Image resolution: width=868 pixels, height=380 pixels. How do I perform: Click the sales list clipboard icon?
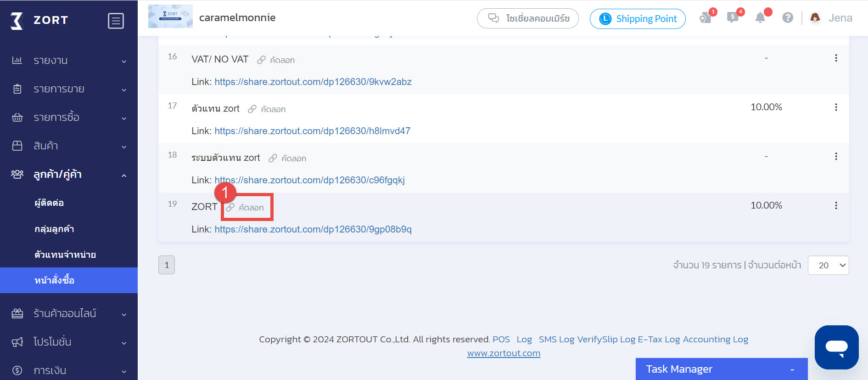click(x=17, y=89)
